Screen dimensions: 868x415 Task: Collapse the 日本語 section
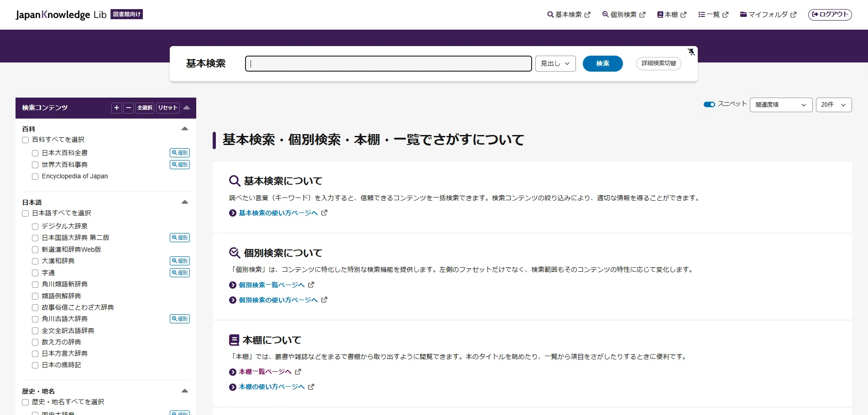click(x=185, y=202)
